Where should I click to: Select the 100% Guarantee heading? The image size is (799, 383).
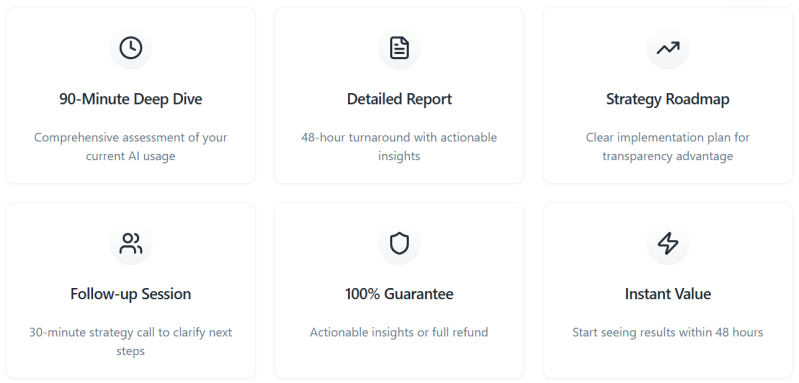tap(399, 294)
